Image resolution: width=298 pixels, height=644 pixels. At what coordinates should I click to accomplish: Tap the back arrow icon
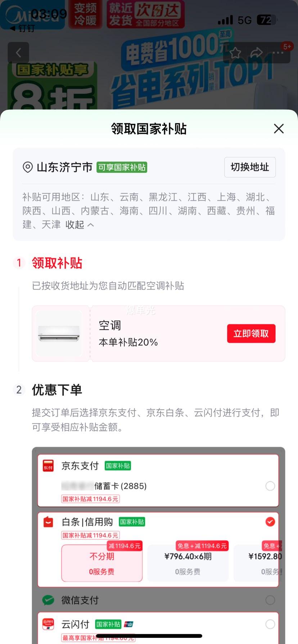click(18, 53)
